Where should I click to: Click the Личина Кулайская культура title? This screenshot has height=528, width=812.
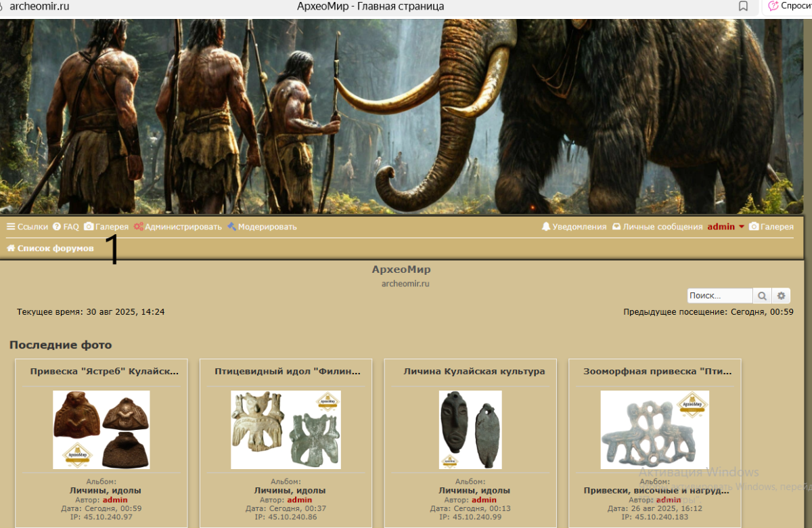pos(474,371)
